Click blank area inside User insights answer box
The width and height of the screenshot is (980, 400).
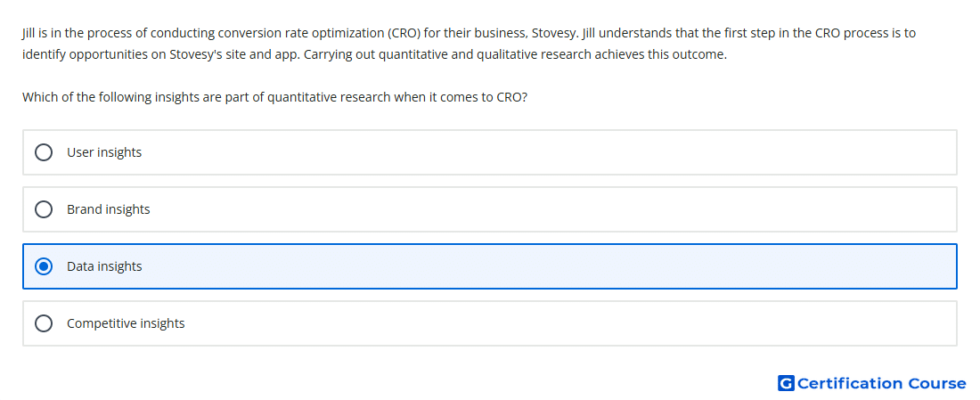point(550,152)
